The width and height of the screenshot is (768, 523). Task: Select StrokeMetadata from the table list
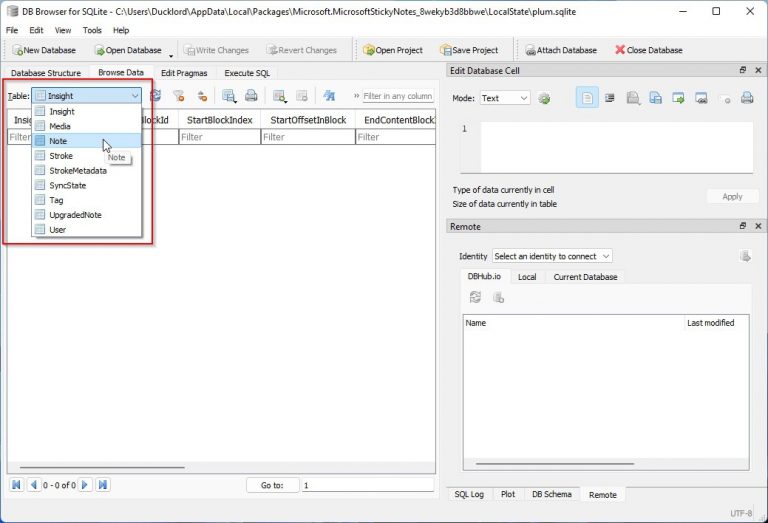(87, 170)
